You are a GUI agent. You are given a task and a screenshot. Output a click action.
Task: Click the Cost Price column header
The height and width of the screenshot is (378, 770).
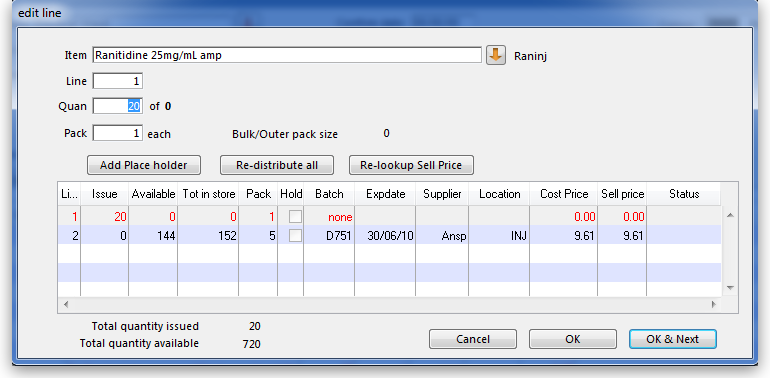point(564,194)
